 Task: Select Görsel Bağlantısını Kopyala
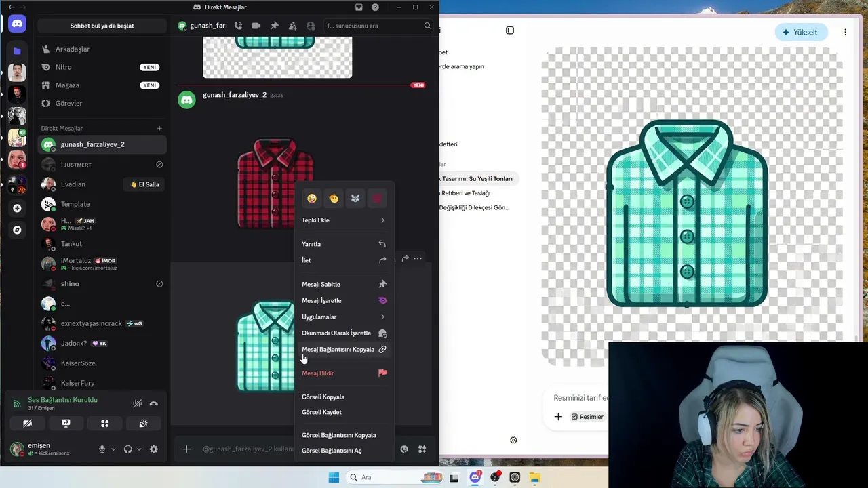(x=344, y=435)
